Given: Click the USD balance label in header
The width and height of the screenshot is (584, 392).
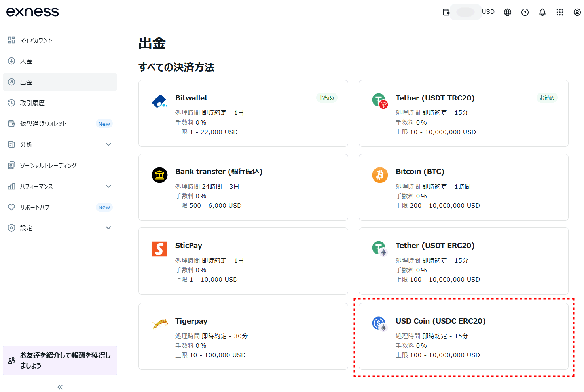Looking at the screenshot, I should [x=488, y=12].
